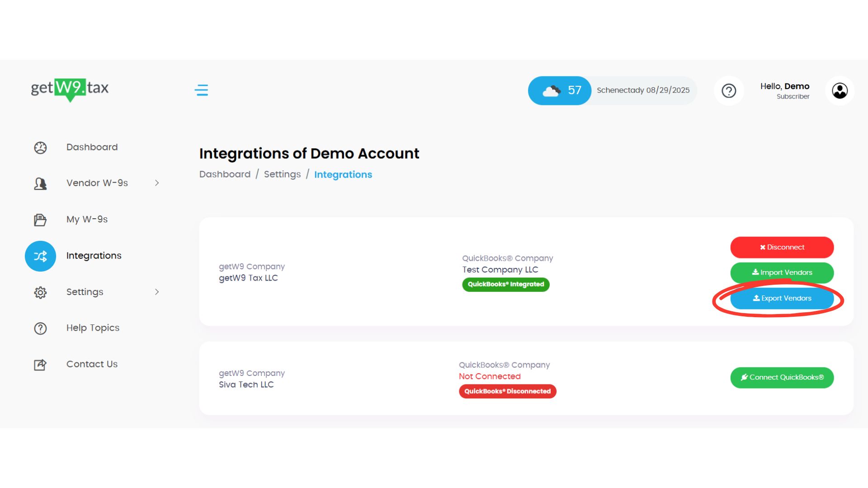The height and width of the screenshot is (488, 868).
Task: Click the QuickBooks Integrated status badge
Action: (x=506, y=284)
